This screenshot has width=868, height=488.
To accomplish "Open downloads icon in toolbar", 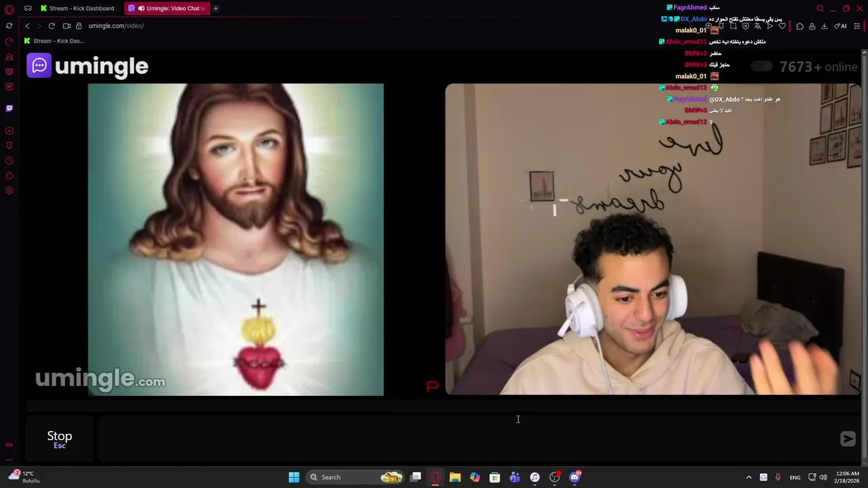I will tap(824, 26).
